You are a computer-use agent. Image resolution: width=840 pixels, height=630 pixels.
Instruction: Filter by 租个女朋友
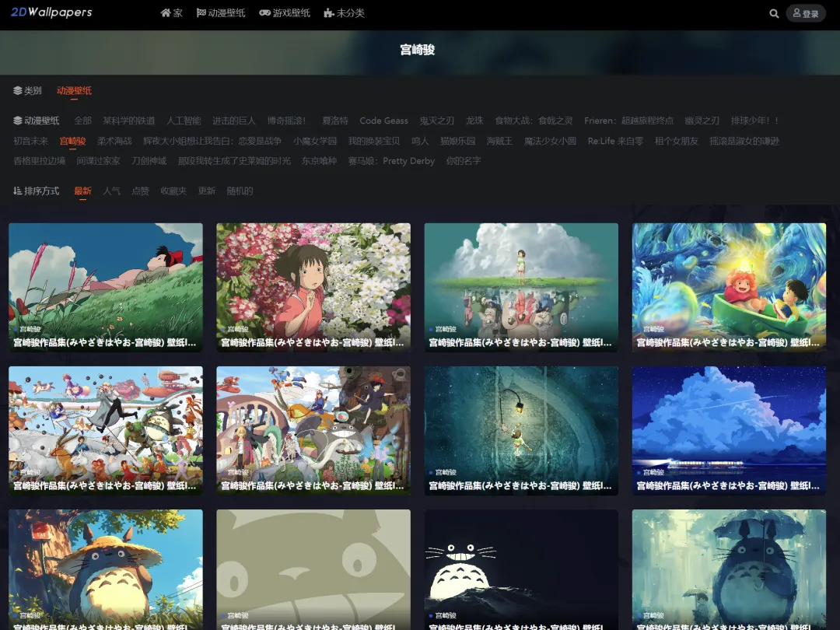[x=676, y=141]
